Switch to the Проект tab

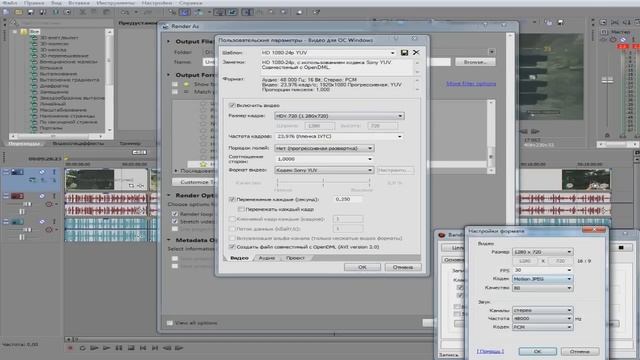(x=295, y=258)
